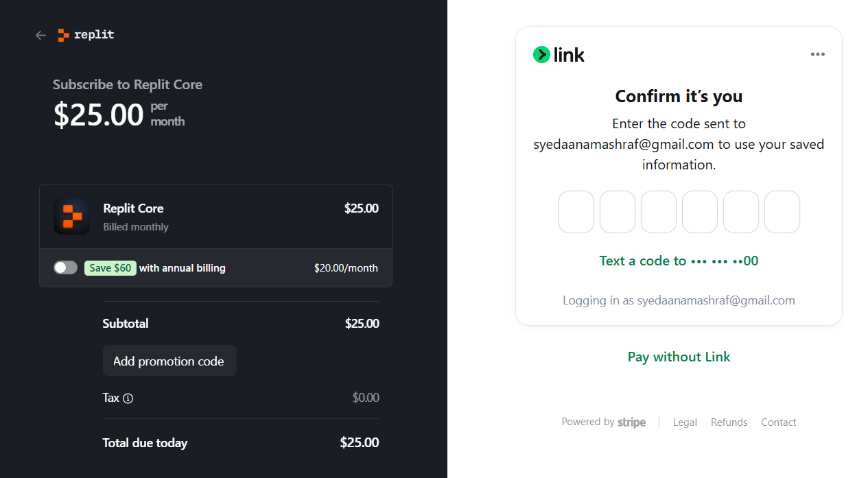The height and width of the screenshot is (478, 868).
Task: Select the fifth verification code box
Action: pyautogui.click(x=741, y=212)
